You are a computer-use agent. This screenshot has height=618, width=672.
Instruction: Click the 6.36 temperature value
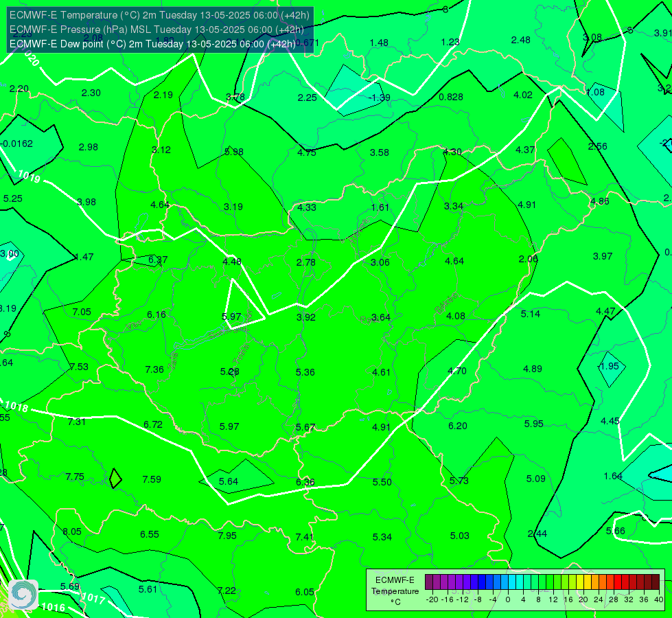[x=305, y=483]
